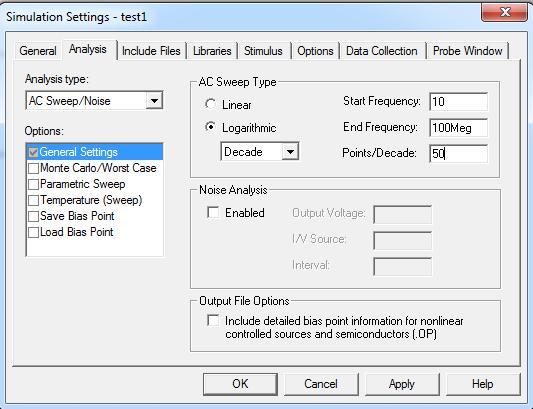
Task: Expand the Analysis type dropdown
Action: [x=154, y=101]
